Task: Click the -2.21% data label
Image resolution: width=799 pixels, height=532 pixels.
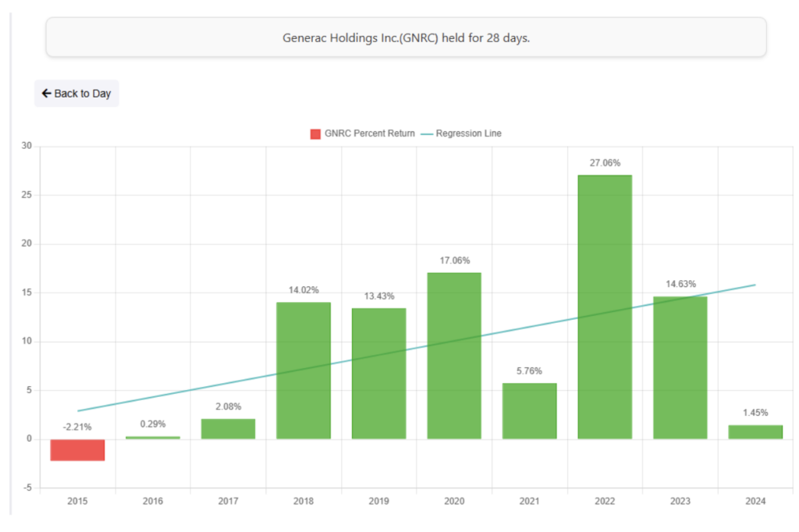Action: 77,427
